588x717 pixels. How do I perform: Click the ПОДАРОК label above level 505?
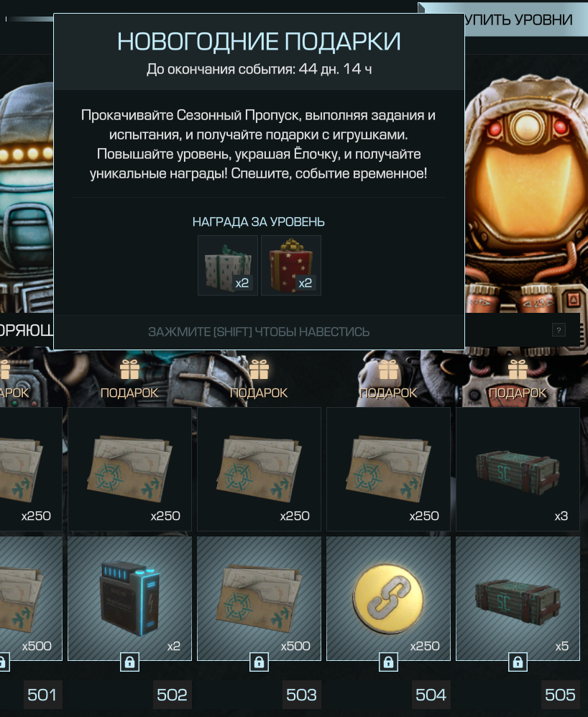pyautogui.click(x=518, y=393)
